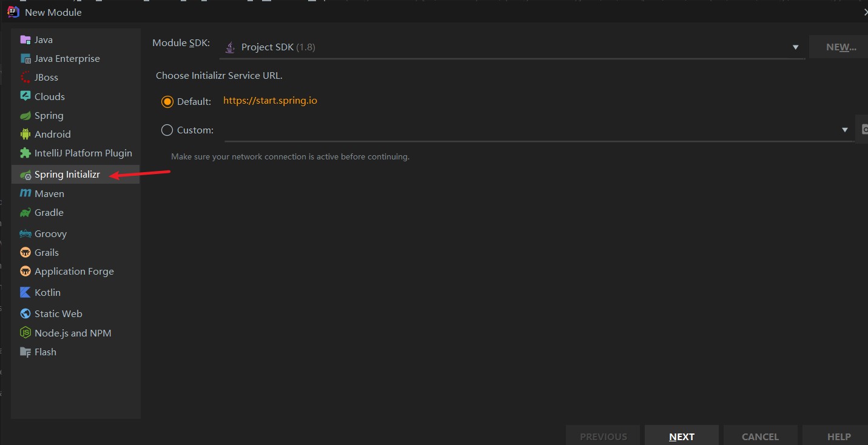Click the 'New Module' title text
The height and width of the screenshot is (445, 868).
[x=53, y=12]
